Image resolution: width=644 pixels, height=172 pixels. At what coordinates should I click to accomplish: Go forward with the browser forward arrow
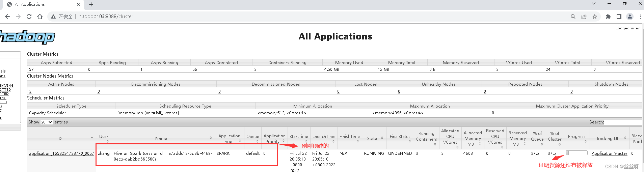pos(18,17)
